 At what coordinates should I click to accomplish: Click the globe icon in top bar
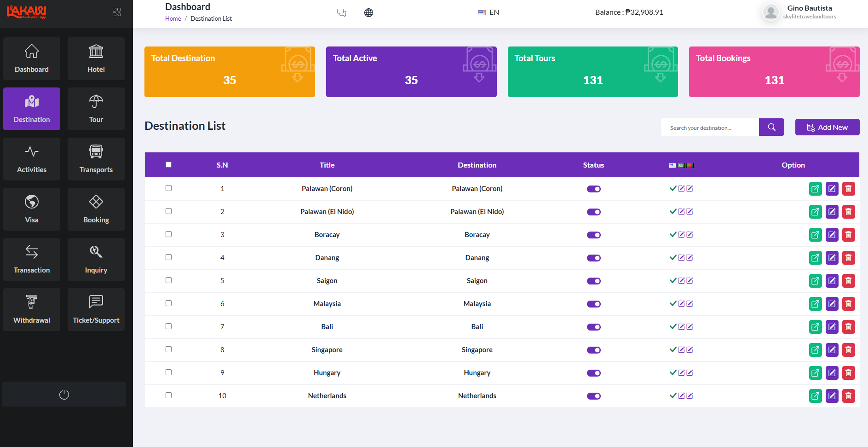click(x=368, y=12)
